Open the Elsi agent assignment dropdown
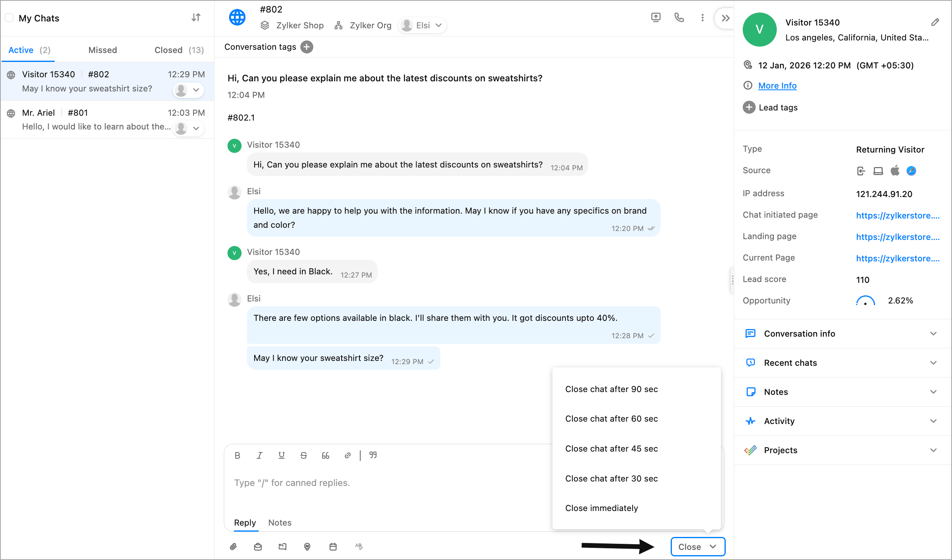The width and height of the screenshot is (952, 560). pyautogui.click(x=423, y=25)
